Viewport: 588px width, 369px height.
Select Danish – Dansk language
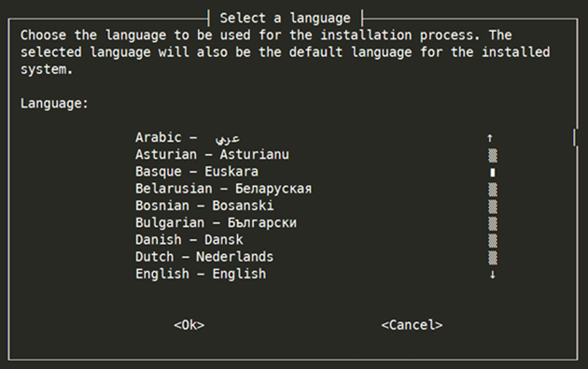pyautogui.click(x=189, y=240)
